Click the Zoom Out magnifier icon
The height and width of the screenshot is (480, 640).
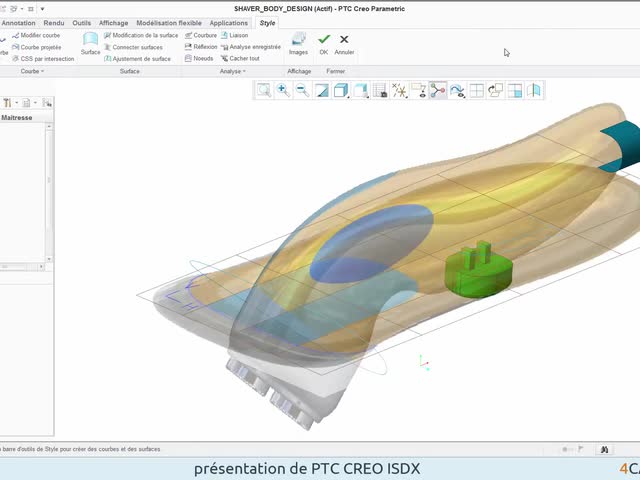[302, 90]
